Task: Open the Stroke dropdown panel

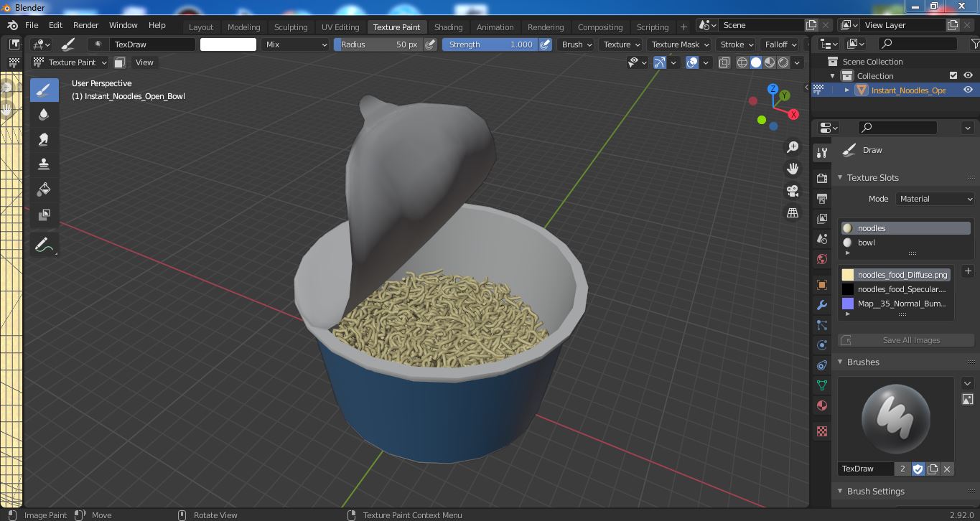Action: (737, 44)
